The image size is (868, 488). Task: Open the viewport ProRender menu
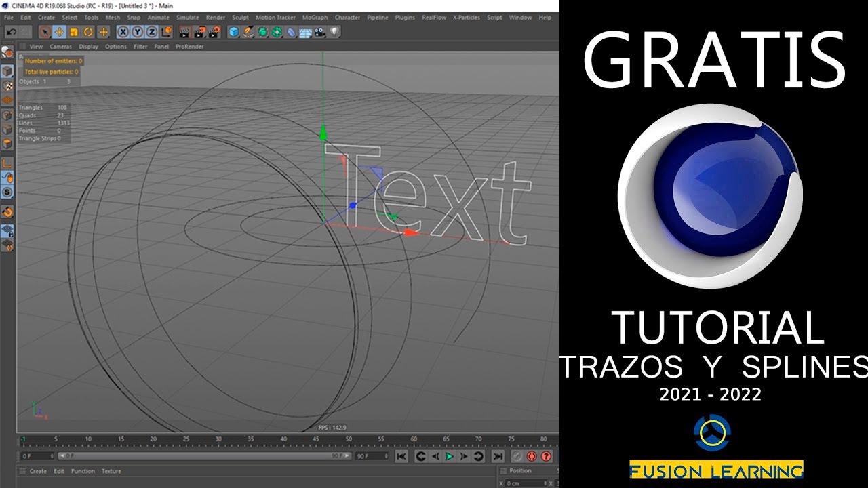point(190,47)
